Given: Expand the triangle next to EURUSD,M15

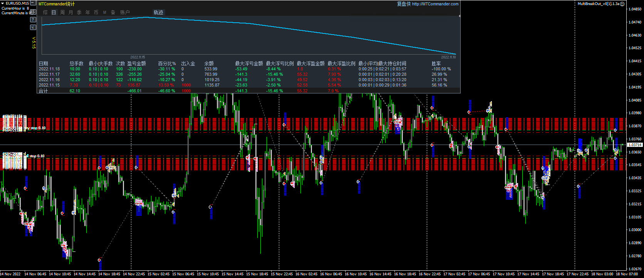Looking at the screenshot, I should click(x=3, y=3).
